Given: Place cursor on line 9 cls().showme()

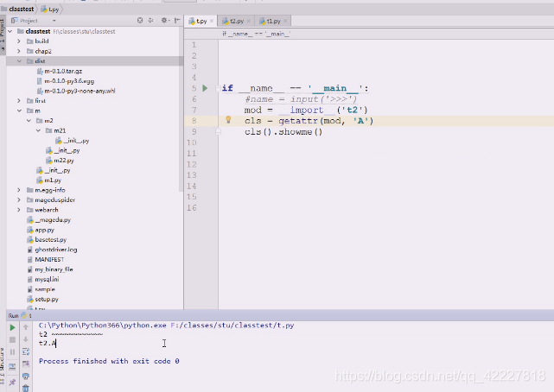Looking at the screenshot, I should click(283, 132).
